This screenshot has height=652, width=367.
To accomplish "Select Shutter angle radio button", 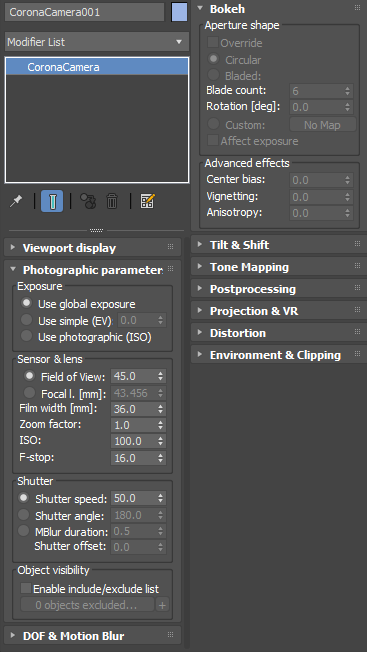I will pos(24,515).
